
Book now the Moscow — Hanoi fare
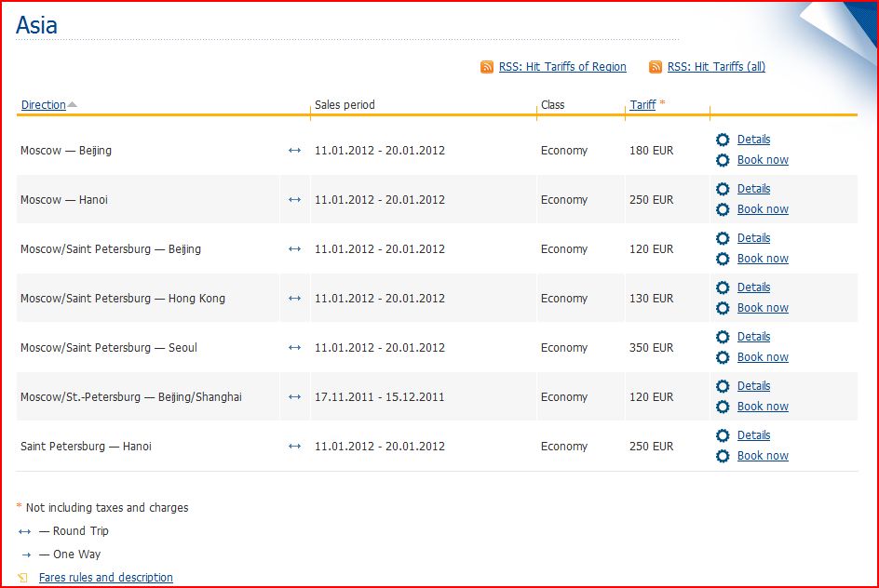(763, 209)
